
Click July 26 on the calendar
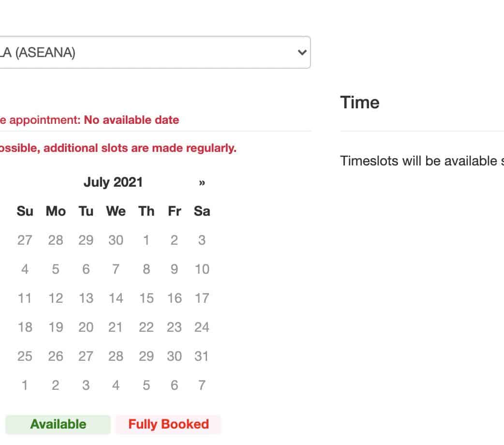click(56, 356)
